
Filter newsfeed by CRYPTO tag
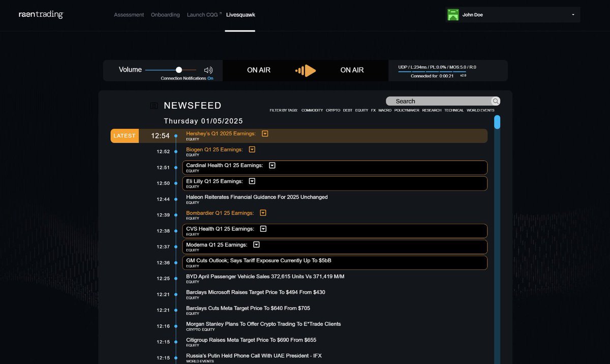click(333, 110)
